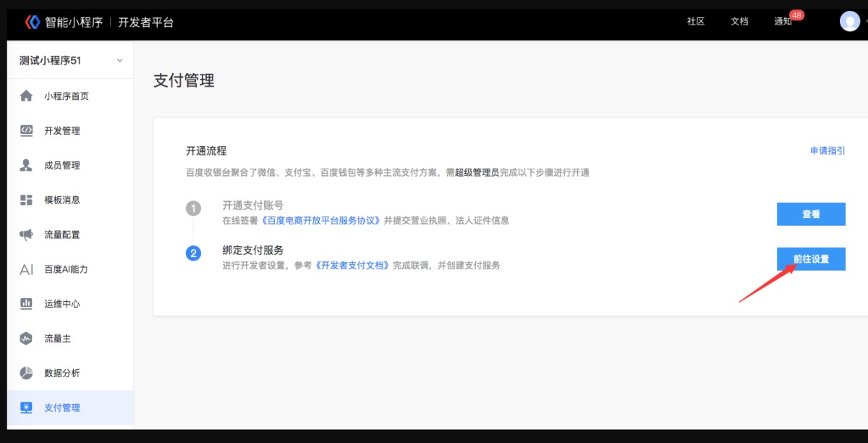Select the AI icon for 百度AI能力
The width and height of the screenshot is (868, 443).
click(x=26, y=269)
